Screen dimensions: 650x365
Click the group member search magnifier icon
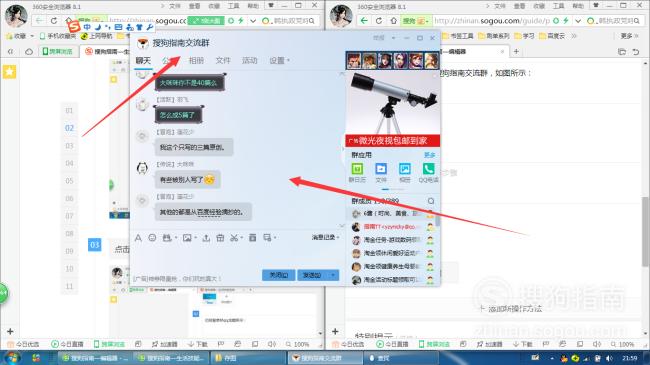point(431,201)
